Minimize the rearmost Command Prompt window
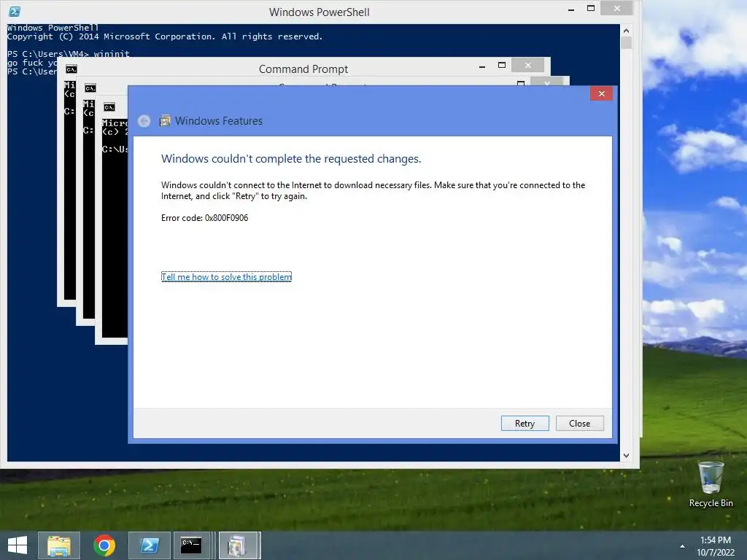747x560 pixels. click(x=482, y=66)
